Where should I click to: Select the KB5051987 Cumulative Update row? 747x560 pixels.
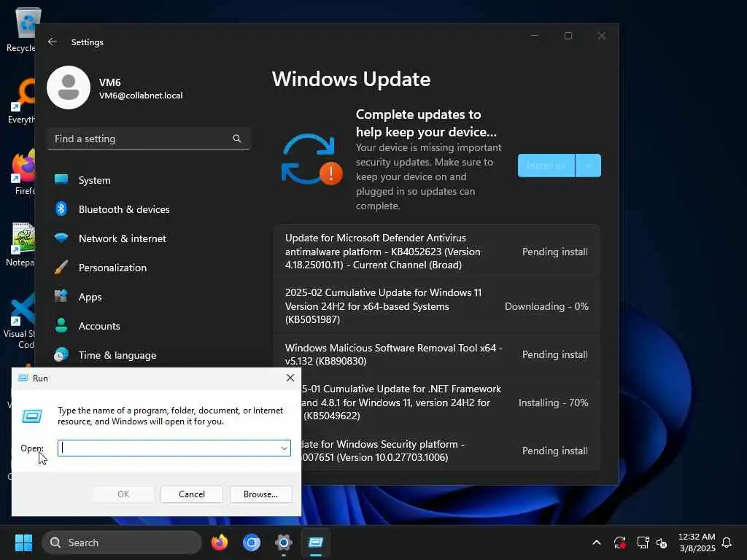pyautogui.click(x=436, y=306)
